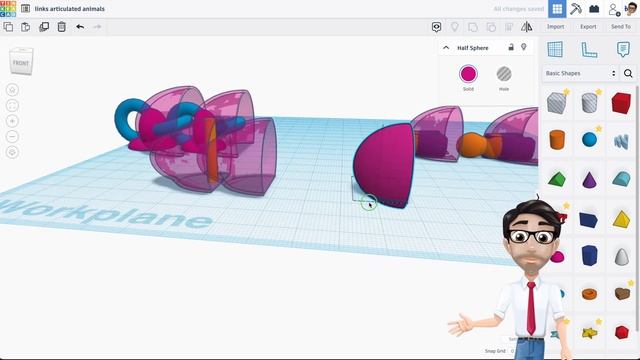
Task: Pick the teal Round Roof shape
Action: coord(621,179)
